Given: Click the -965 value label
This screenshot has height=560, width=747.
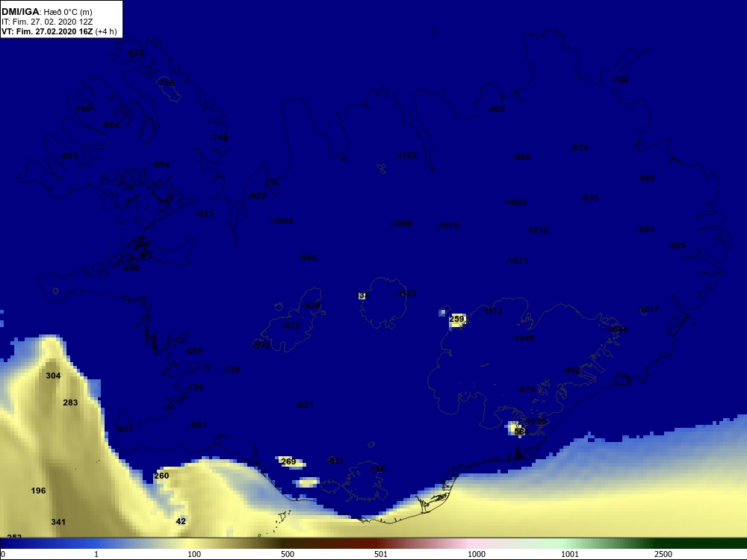Looking at the screenshot, I should click(x=646, y=178).
